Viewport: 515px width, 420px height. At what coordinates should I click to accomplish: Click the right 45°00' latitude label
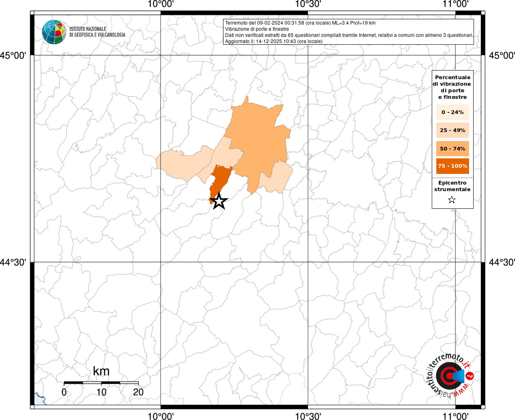tap(501, 55)
